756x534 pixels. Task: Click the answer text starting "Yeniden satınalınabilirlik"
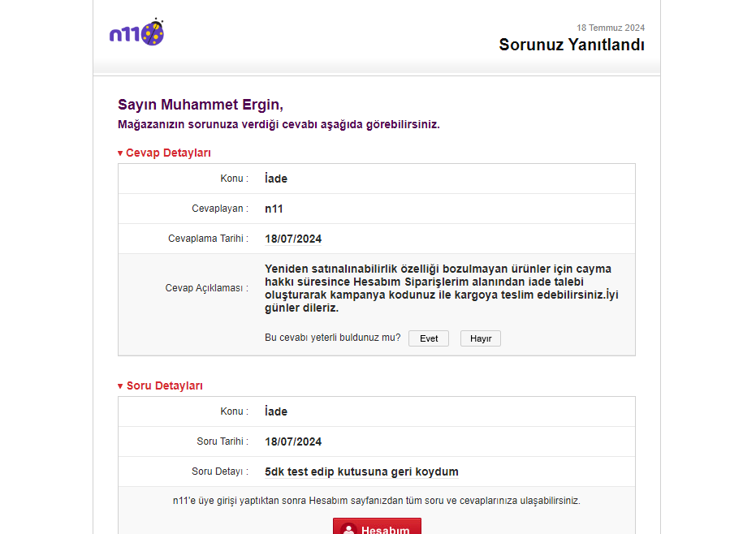tap(441, 288)
